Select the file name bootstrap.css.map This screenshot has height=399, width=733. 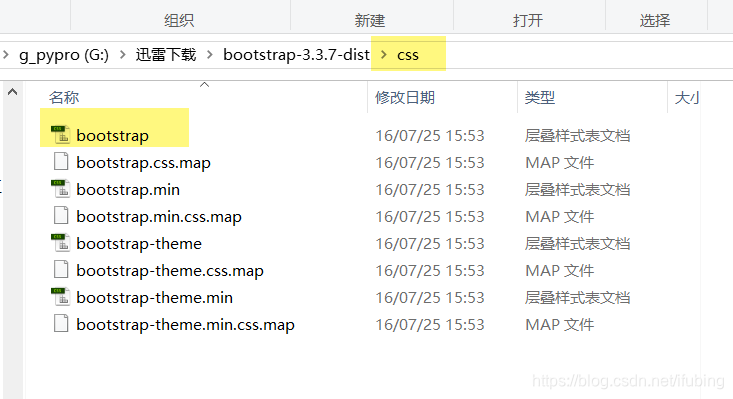click(144, 163)
